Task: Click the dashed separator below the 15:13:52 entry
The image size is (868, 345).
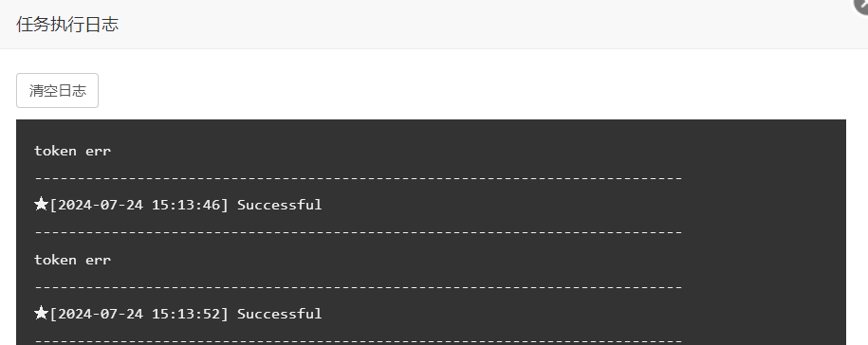Action: pos(359,341)
